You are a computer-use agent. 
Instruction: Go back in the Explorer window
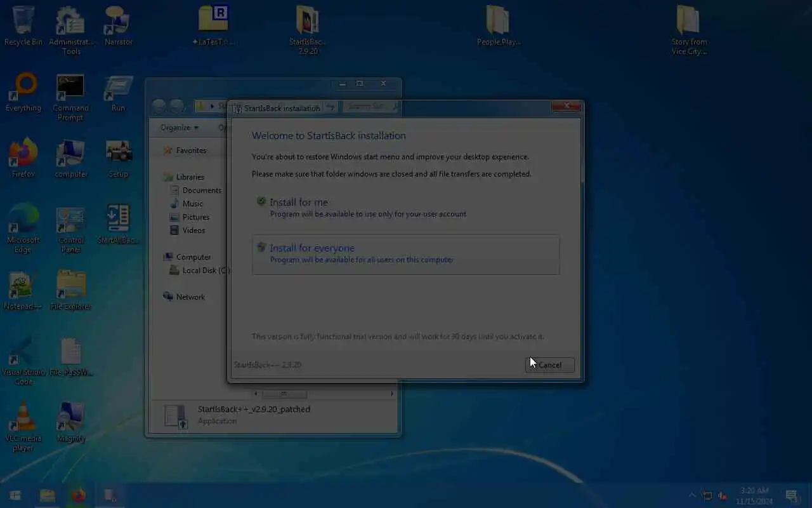159,106
